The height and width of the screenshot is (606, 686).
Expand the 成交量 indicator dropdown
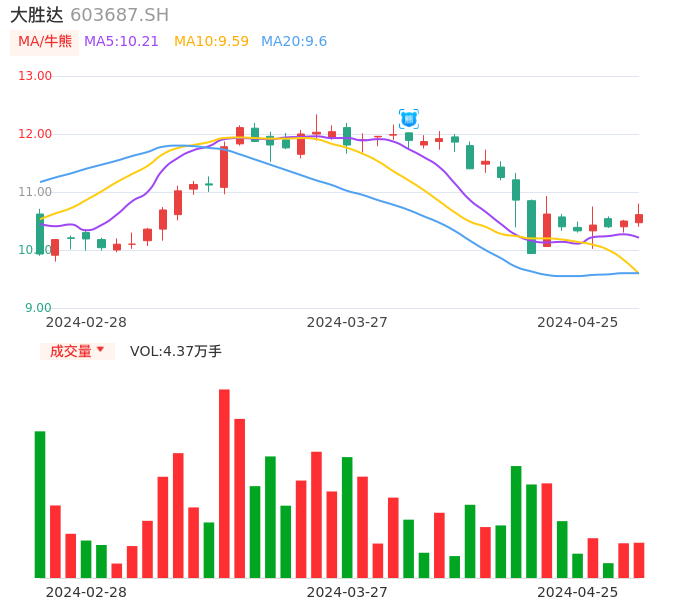coord(77,351)
